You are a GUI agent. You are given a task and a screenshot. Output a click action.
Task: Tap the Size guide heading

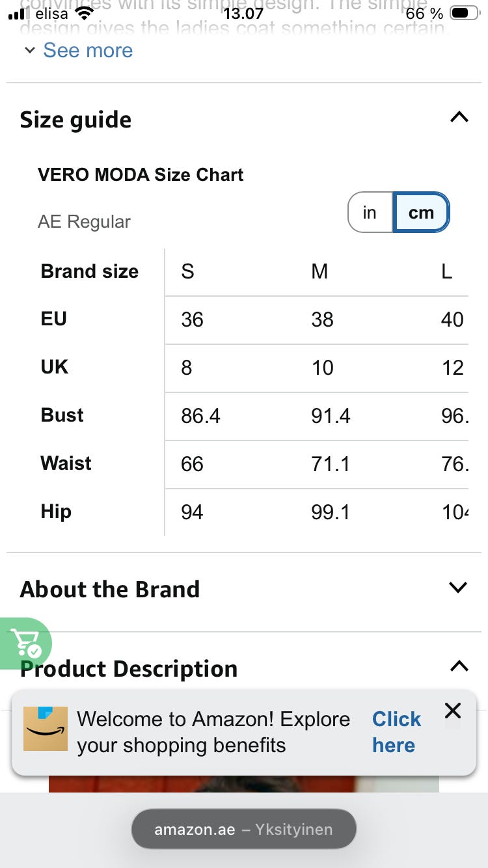coord(75,120)
